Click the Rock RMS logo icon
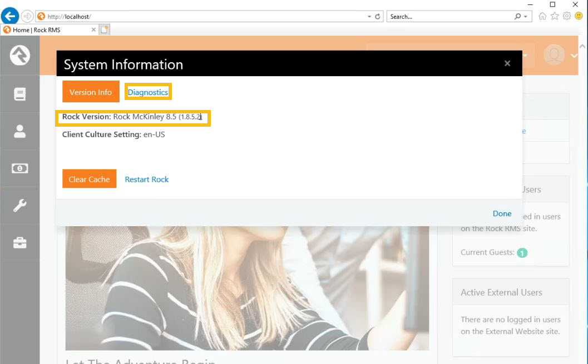 point(20,56)
